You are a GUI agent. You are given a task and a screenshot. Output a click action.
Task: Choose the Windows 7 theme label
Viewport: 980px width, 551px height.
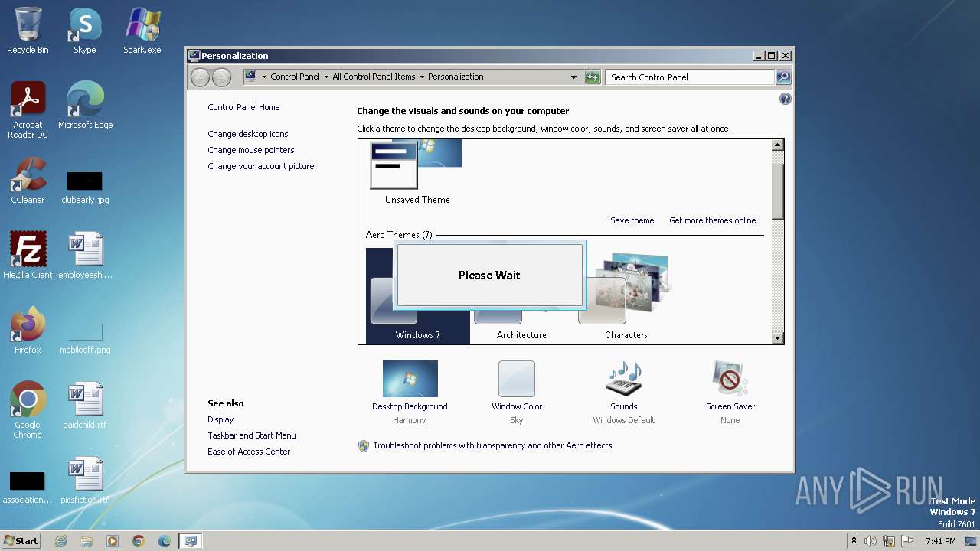(x=417, y=335)
